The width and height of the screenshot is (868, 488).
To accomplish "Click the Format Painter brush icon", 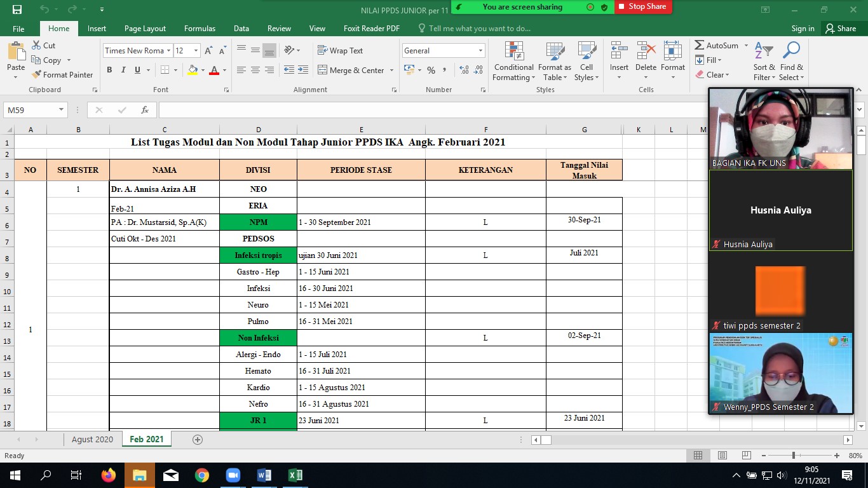I will 37,75.
